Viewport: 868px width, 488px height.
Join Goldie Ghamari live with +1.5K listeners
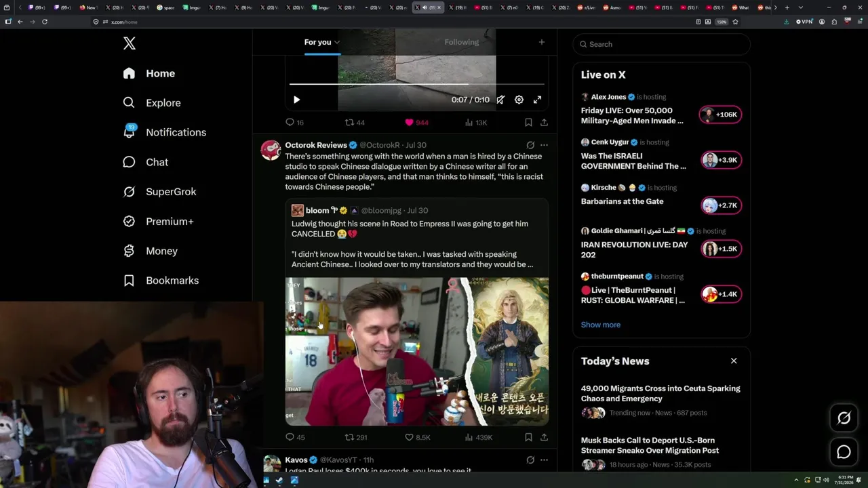coord(721,249)
